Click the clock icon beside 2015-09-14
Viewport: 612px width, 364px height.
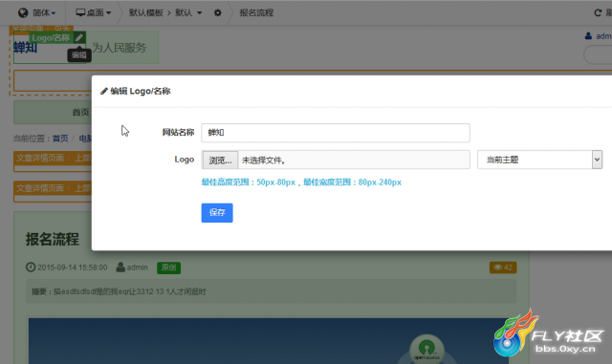31,268
